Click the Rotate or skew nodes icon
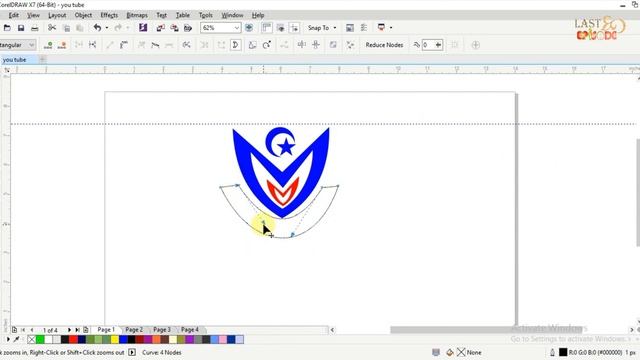640x360 pixels. [x=267, y=45]
